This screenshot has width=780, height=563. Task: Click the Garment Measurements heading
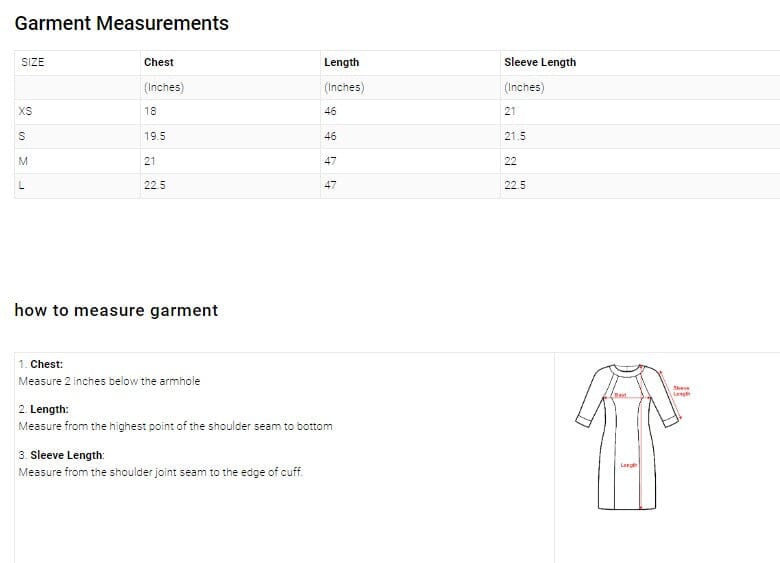(121, 23)
